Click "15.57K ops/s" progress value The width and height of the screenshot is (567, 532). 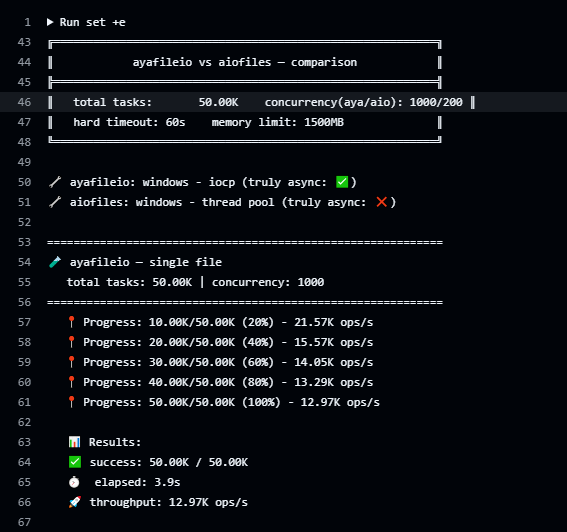point(333,342)
